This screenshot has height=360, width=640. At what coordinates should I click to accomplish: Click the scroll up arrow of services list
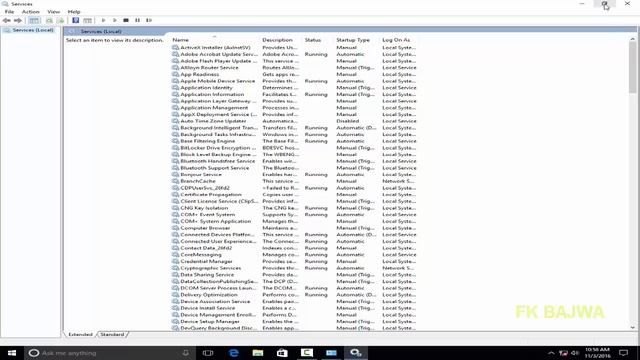pyautogui.click(x=633, y=40)
